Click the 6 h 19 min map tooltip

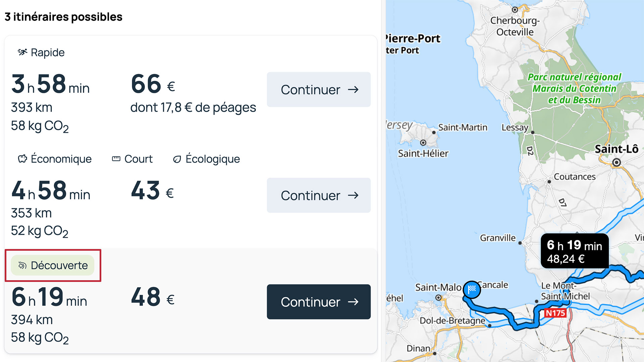point(574,251)
